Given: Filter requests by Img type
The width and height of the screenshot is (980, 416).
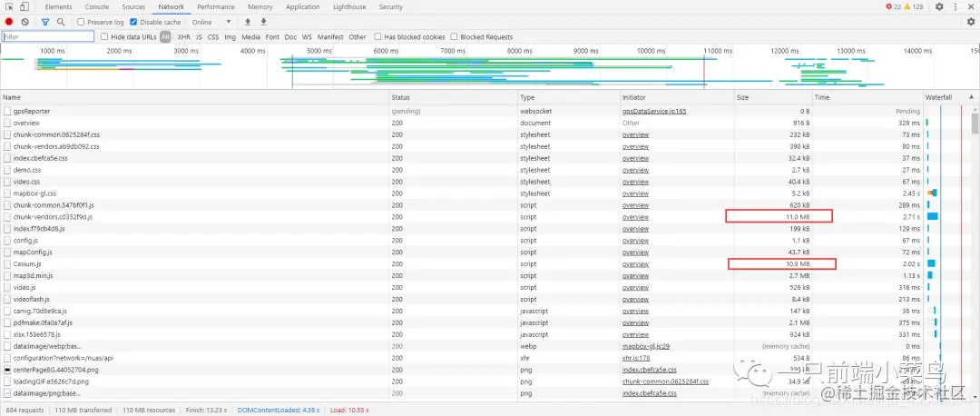Looking at the screenshot, I should click(230, 37).
